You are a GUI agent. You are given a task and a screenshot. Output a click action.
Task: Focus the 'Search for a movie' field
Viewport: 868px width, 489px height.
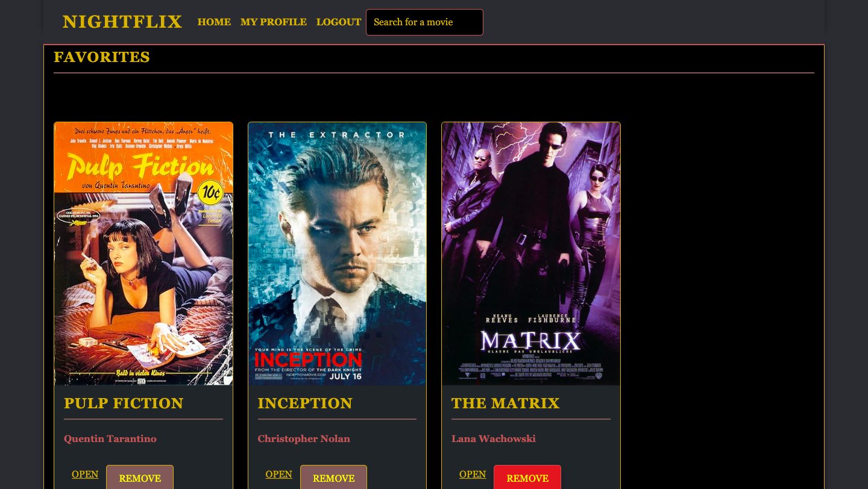pyautogui.click(x=424, y=22)
